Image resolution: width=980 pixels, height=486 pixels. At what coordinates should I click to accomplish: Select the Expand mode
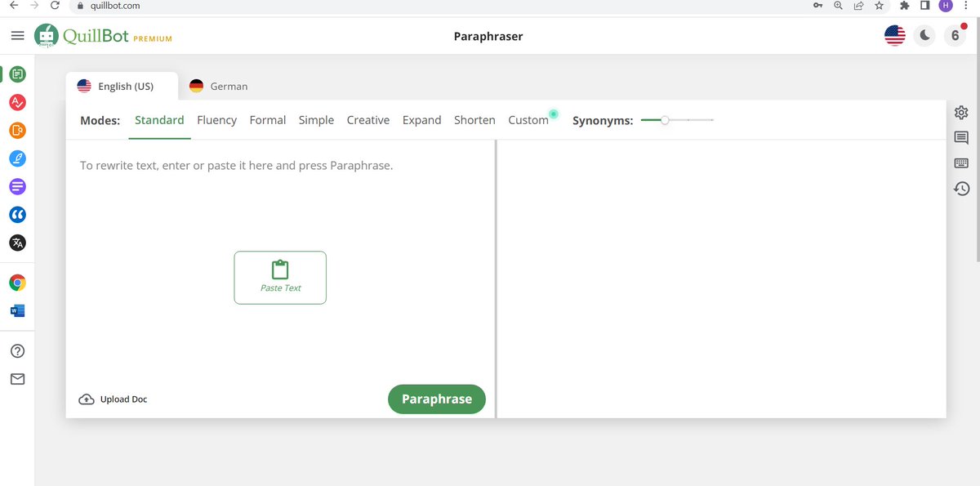tap(421, 120)
